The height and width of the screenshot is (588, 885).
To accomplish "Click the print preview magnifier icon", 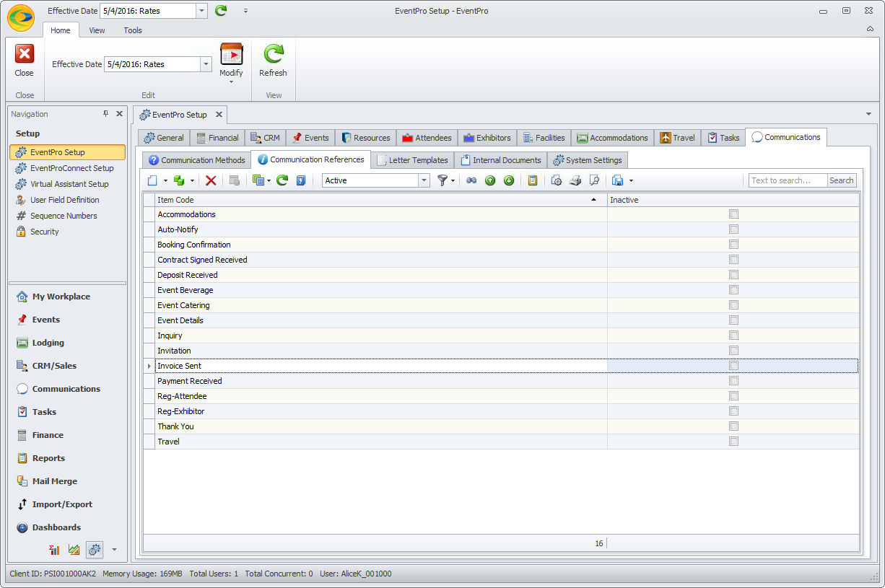I will tap(594, 180).
